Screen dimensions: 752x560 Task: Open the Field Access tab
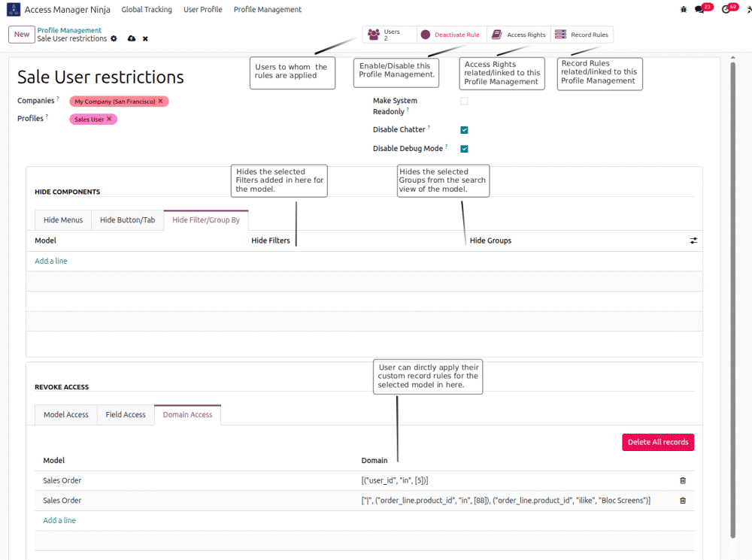(x=126, y=414)
